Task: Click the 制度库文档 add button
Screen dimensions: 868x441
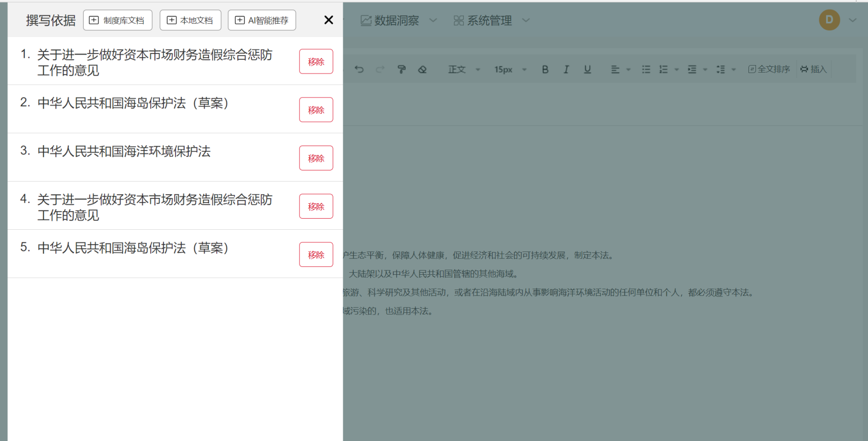Action: click(x=117, y=21)
